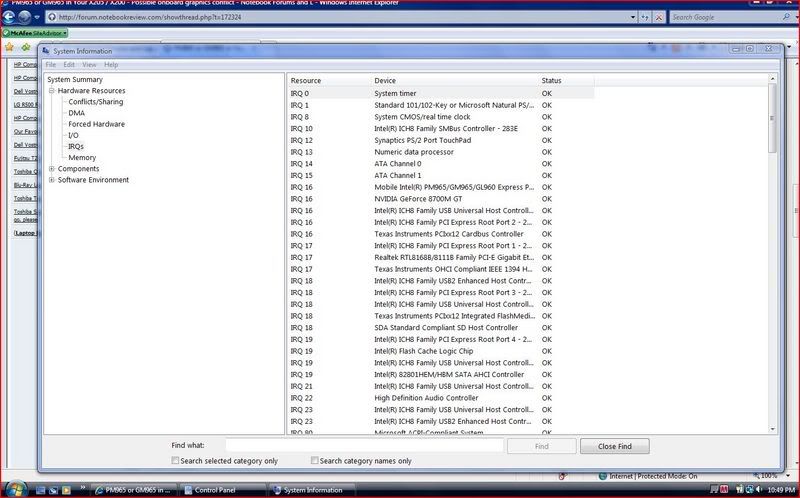Open Edit menu in System Information
Image resolution: width=800 pixels, height=498 pixels.
69,65
